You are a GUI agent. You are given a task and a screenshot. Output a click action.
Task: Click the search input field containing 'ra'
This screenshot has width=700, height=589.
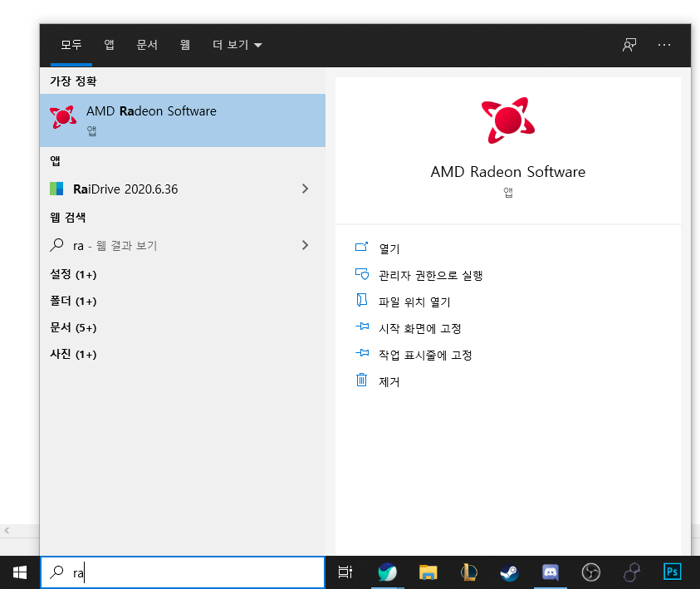(183, 572)
